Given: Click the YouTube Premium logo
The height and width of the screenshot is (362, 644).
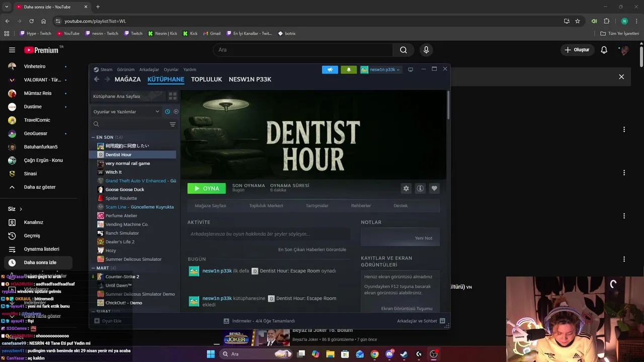Looking at the screenshot, I should coord(41,50).
